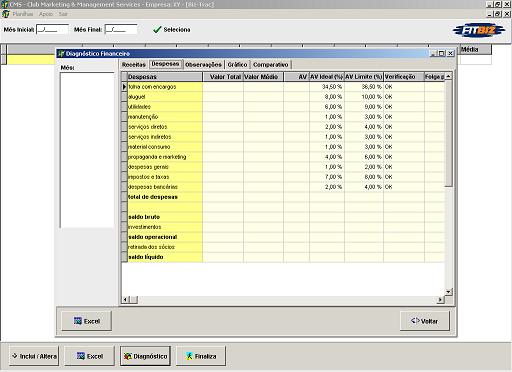
Task: Select the 'impostos e taxas' row label
Action: tap(149, 177)
